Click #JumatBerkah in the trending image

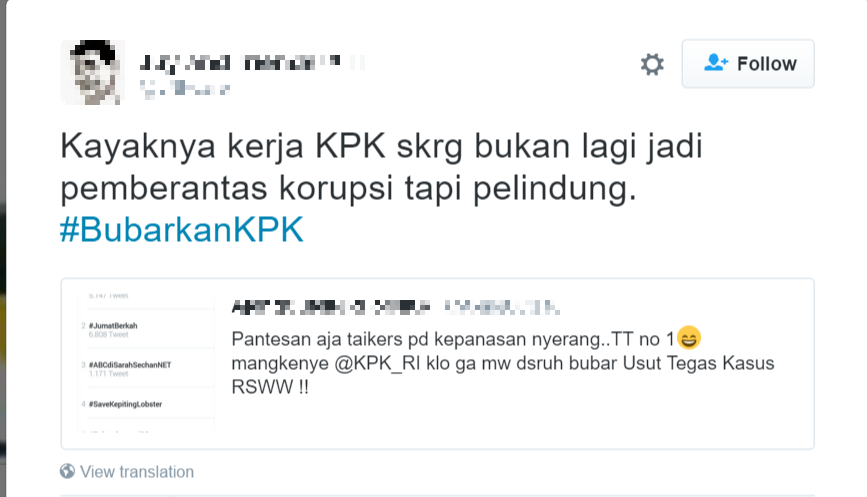[113, 326]
